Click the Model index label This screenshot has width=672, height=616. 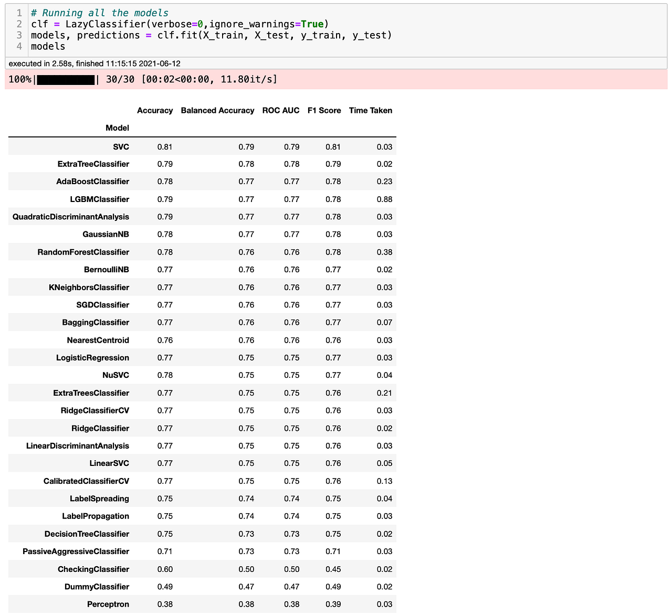tap(117, 128)
